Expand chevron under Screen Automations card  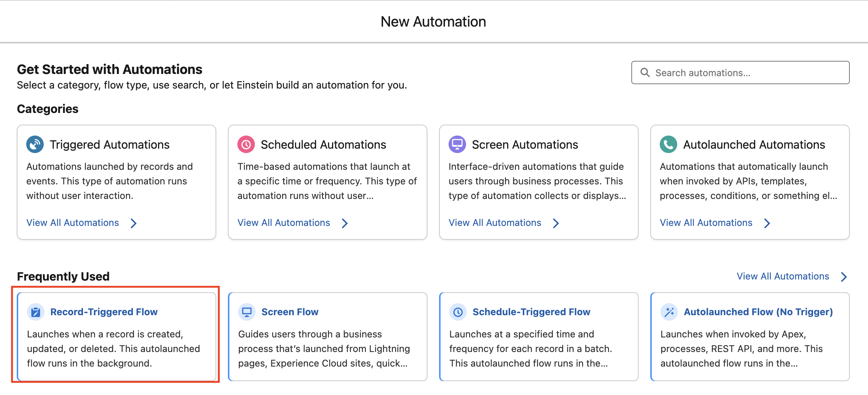pyautogui.click(x=556, y=223)
